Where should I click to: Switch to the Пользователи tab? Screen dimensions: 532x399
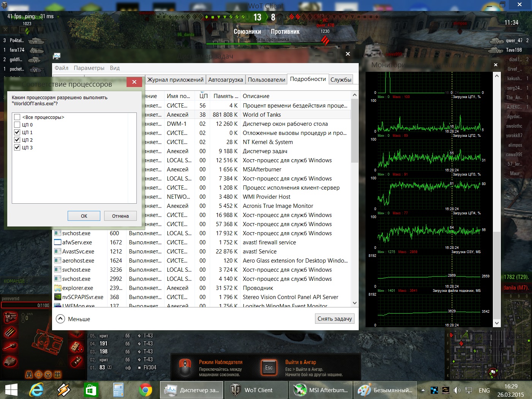tap(266, 80)
